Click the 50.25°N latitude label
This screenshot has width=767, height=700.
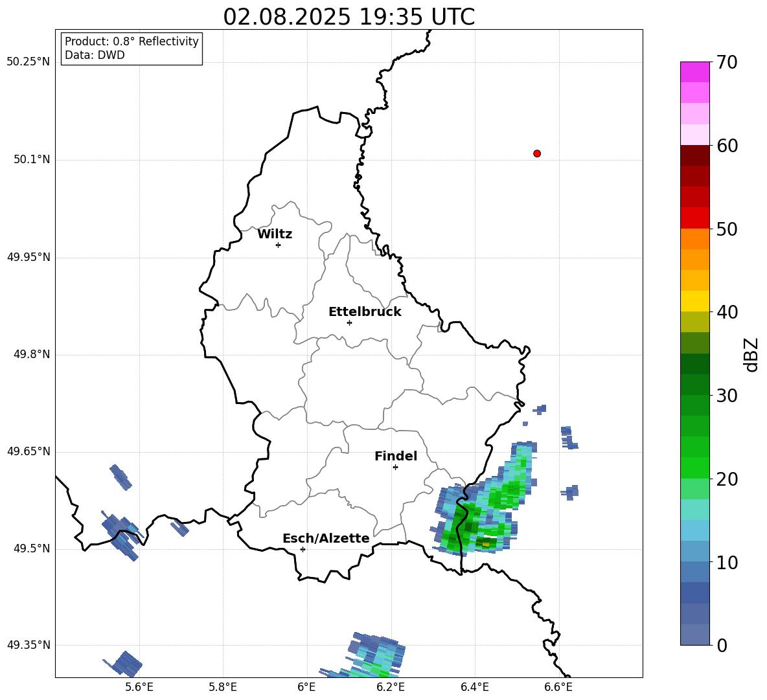coord(29,62)
